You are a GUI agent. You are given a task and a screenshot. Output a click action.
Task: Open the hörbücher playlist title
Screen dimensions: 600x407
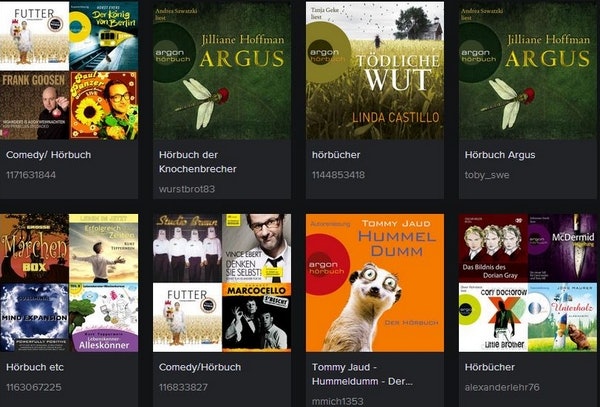point(336,155)
